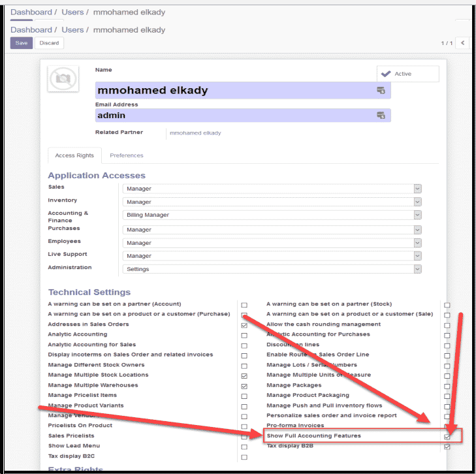Switch to the Access Rights tab
The width and height of the screenshot is (476, 474).
(x=74, y=155)
